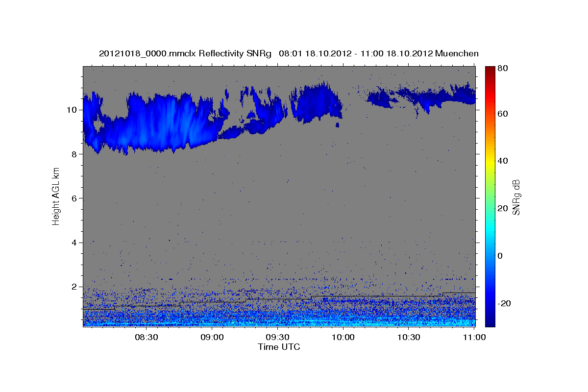Click the height tick label 4
The width and height of the screenshot is (588, 392).
[x=74, y=243]
